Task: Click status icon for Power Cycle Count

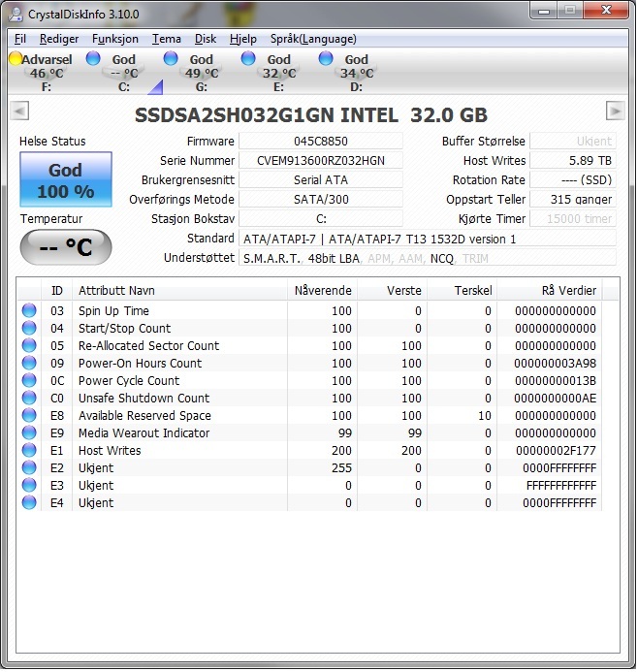Action: 29,380
